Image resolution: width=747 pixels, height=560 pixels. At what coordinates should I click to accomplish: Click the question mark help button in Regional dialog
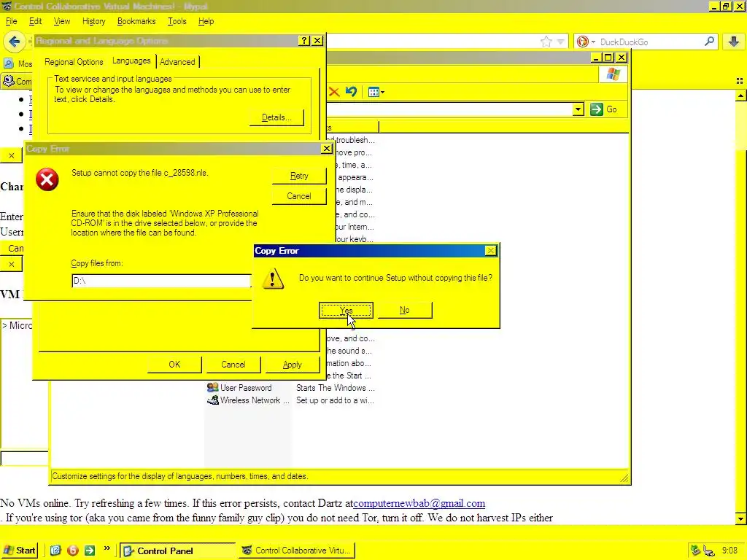pos(304,41)
